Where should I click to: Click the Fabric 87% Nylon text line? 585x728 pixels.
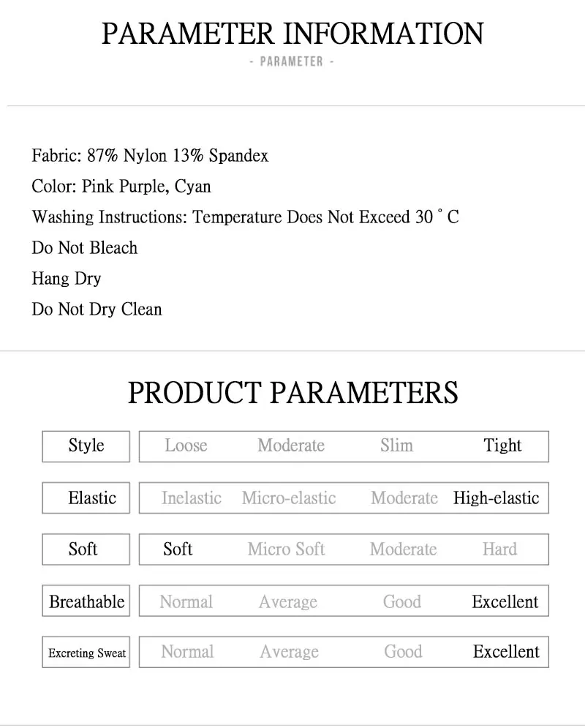[150, 155]
